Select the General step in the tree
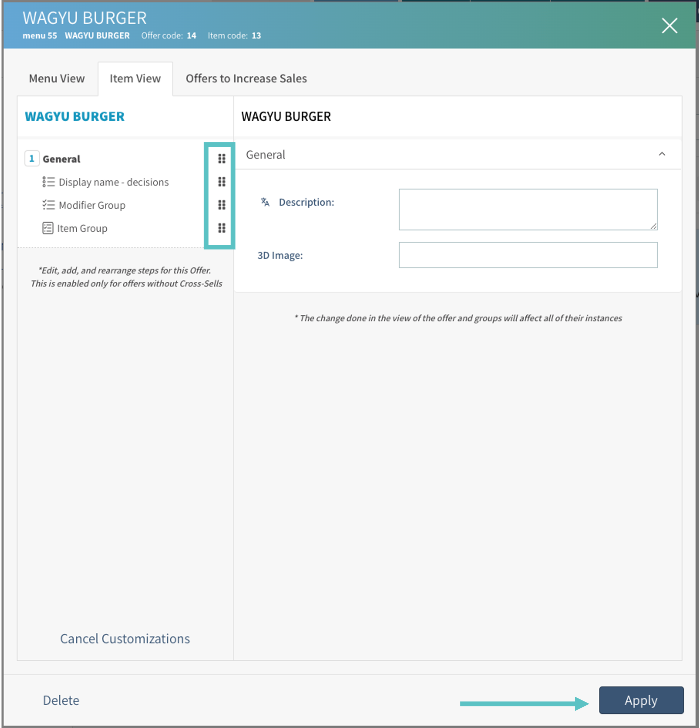 coord(62,159)
